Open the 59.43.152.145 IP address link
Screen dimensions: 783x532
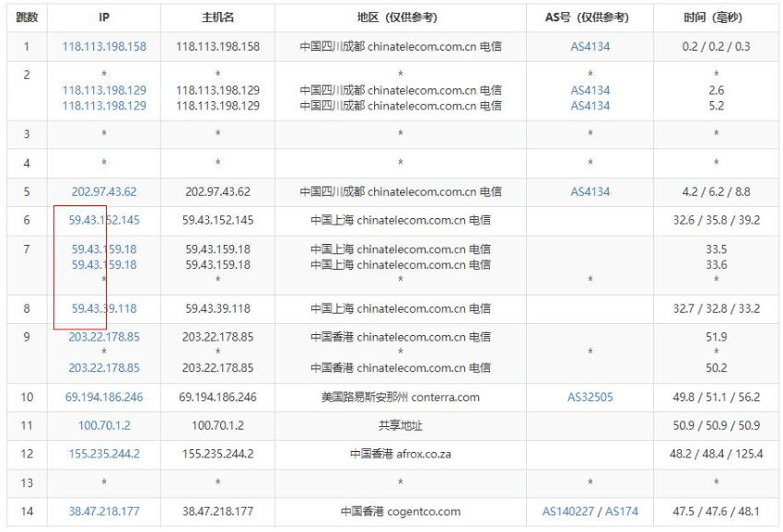pos(104,220)
